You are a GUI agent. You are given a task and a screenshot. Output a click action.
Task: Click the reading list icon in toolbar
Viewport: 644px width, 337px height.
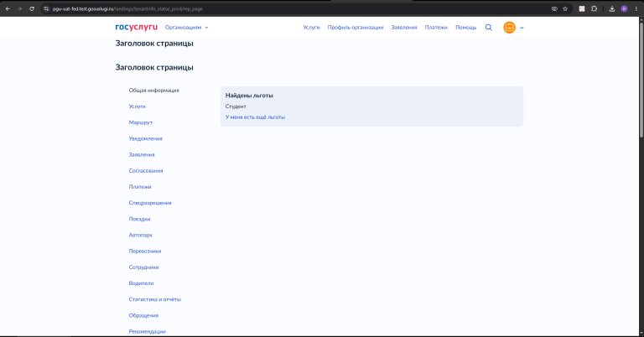[x=582, y=8]
